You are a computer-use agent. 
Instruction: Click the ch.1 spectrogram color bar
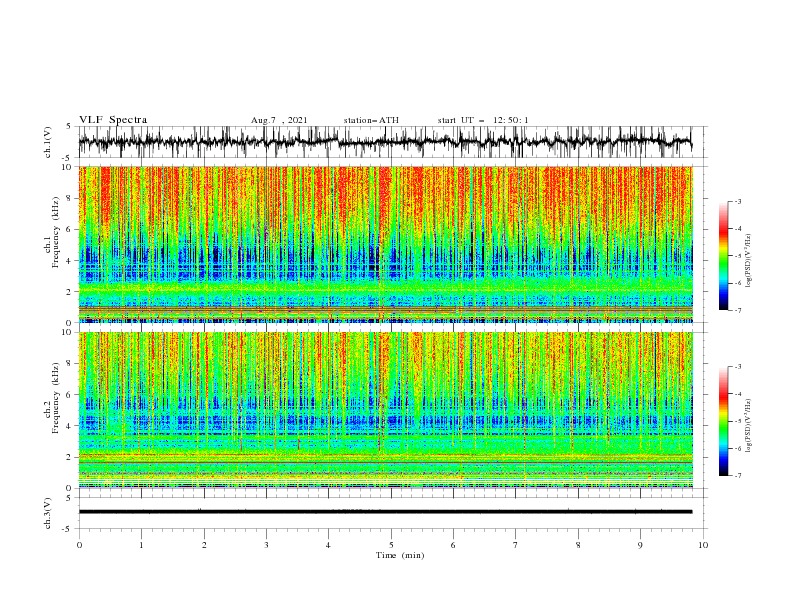tap(723, 256)
